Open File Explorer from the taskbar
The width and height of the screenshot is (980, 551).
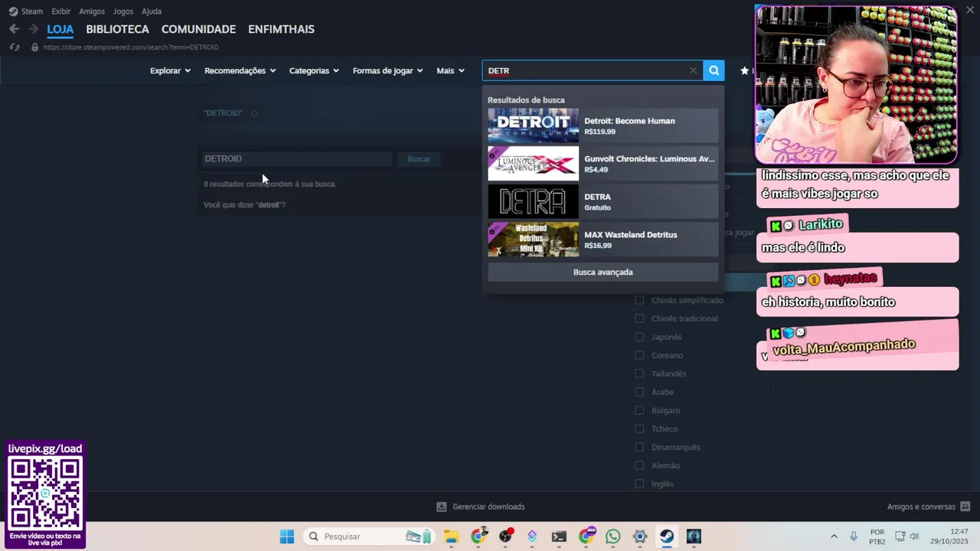click(x=451, y=536)
